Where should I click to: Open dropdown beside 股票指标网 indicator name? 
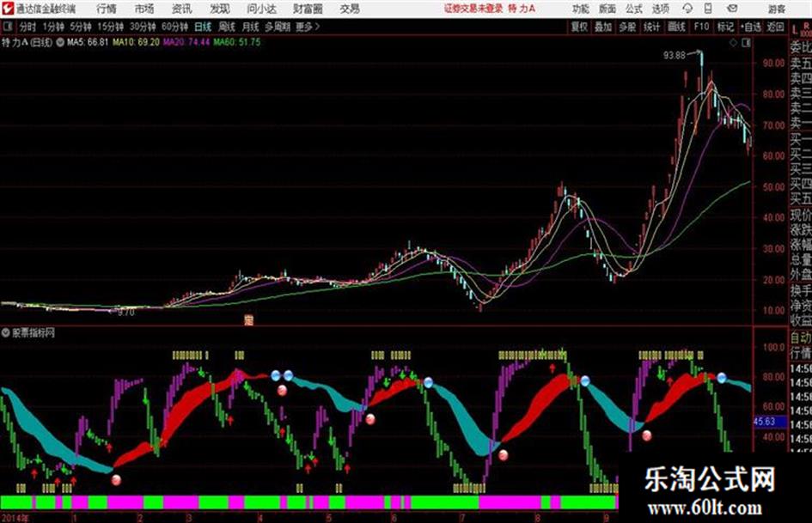click(x=6, y=333)
